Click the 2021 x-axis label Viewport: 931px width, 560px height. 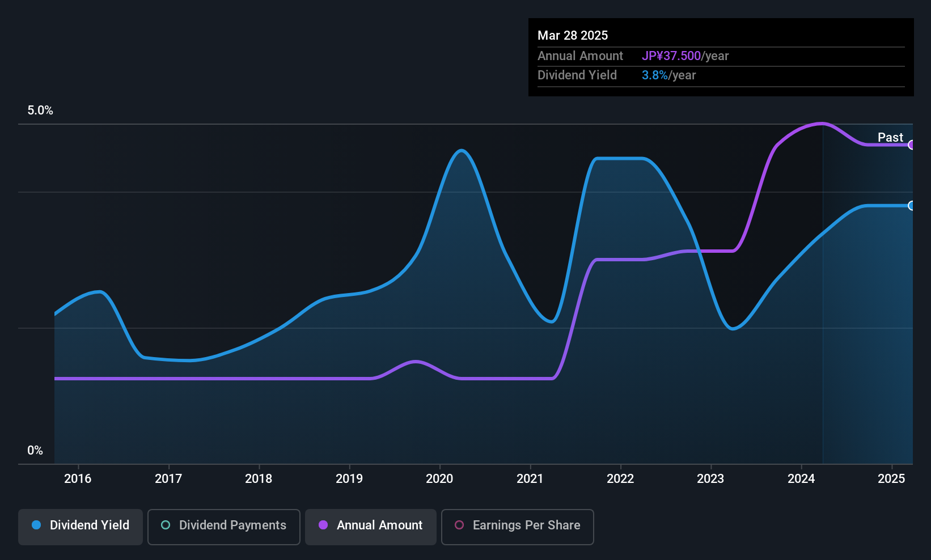(x=530, y=479)
